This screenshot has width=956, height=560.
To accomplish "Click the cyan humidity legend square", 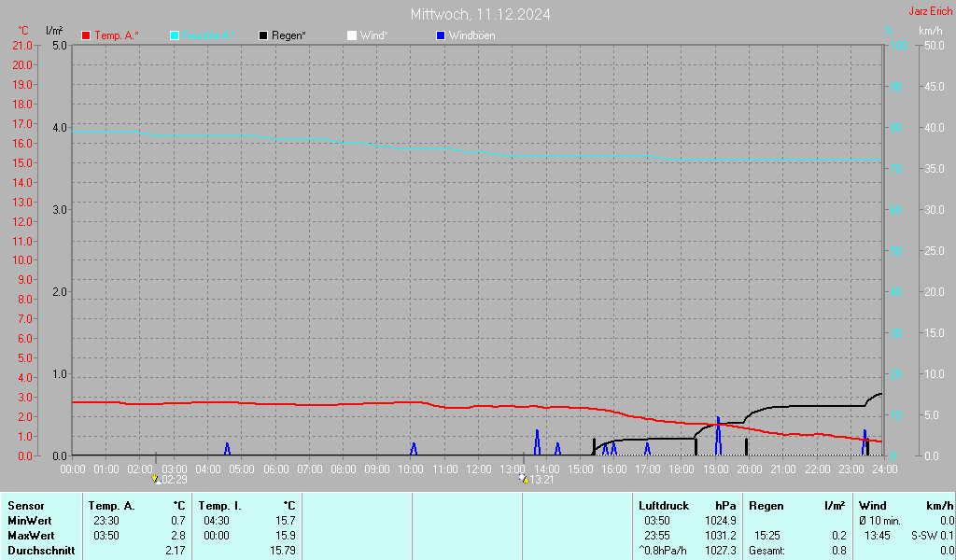I will pos(175,35).
